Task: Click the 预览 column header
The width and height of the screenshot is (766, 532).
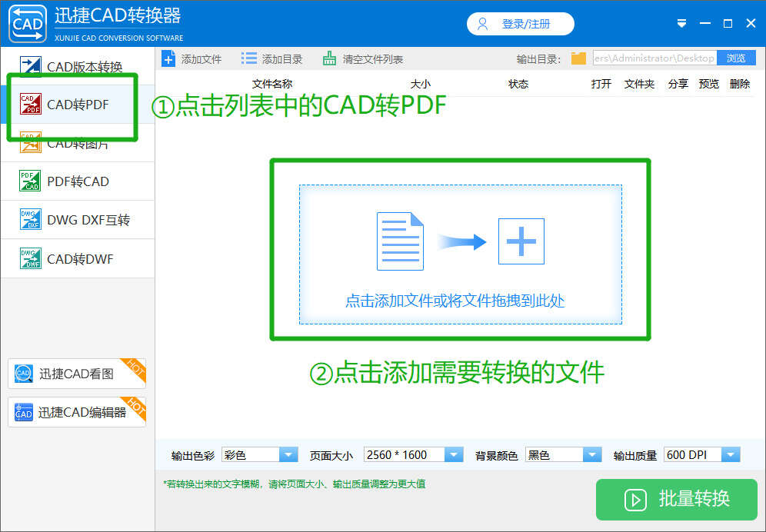Action: pos(709,84)
